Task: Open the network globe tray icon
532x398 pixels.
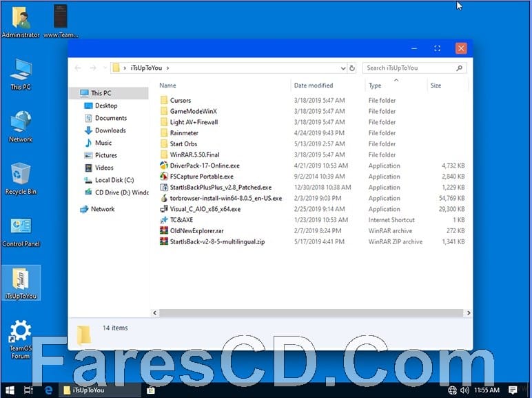Action: point(452,390)
